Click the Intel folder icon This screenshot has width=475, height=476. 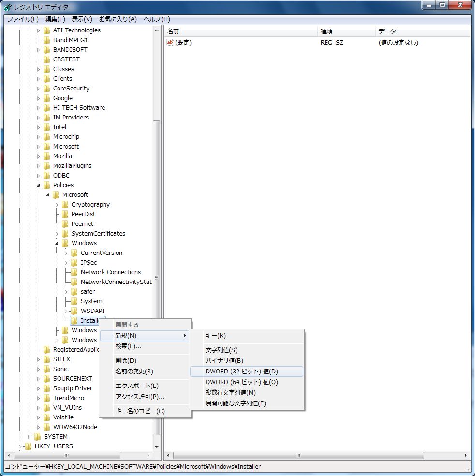click(47, 127)
